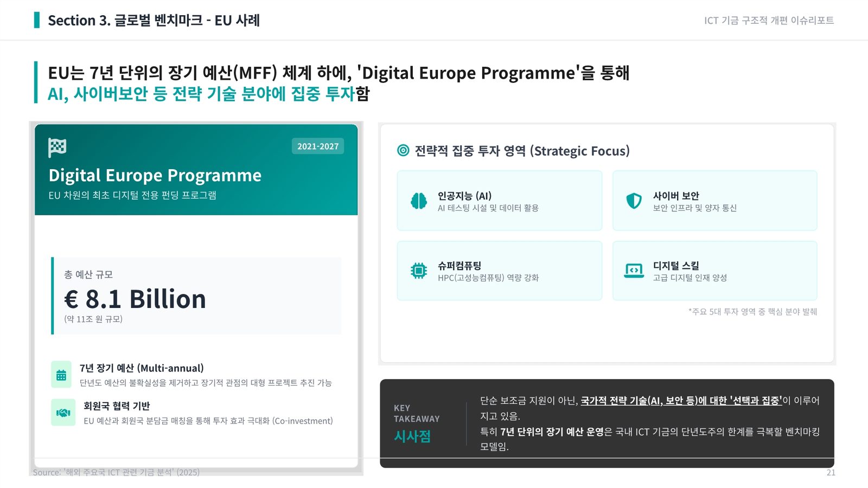Click the EU 차원의 최초 디지털 전용 펀딩 subtitle
The image size is (868, 488).
(x=132, y=195)
